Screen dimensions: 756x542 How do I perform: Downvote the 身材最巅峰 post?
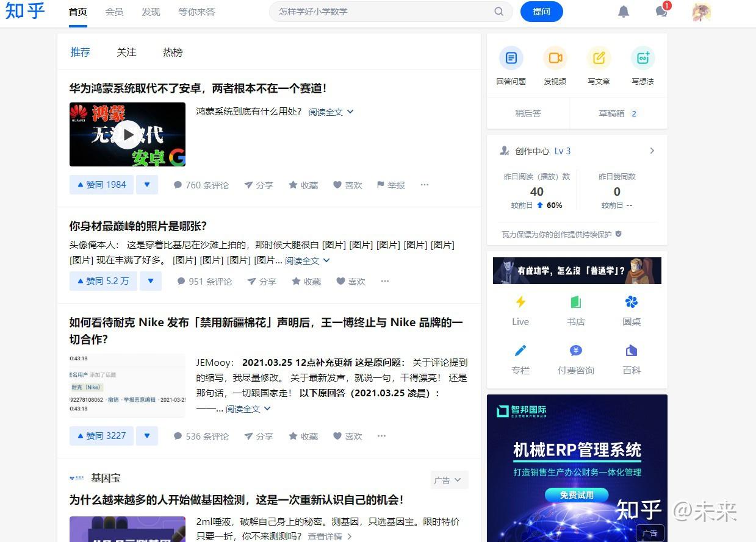tap(151, 281)
